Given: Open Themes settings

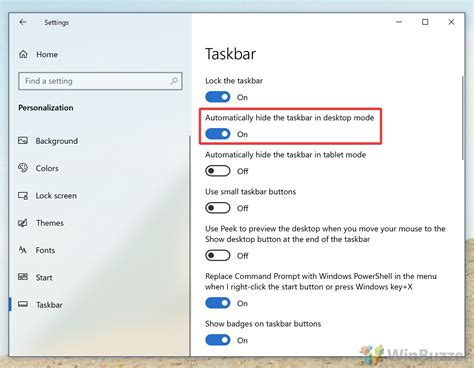Looking at the screenshot, I should (x=50, y=223).
